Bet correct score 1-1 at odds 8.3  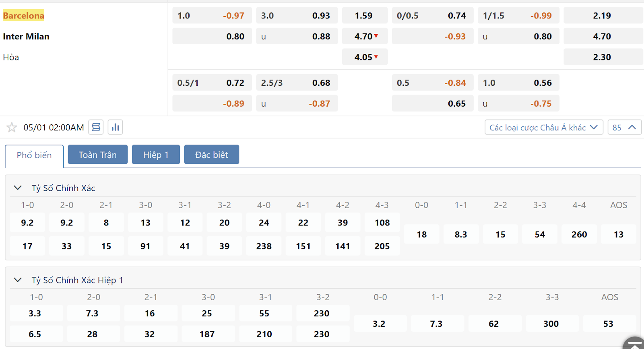tap(461, 234)
